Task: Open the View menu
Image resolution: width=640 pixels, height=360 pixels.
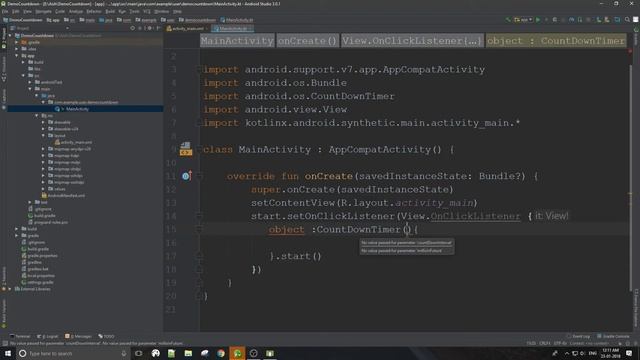Action: 27,11
